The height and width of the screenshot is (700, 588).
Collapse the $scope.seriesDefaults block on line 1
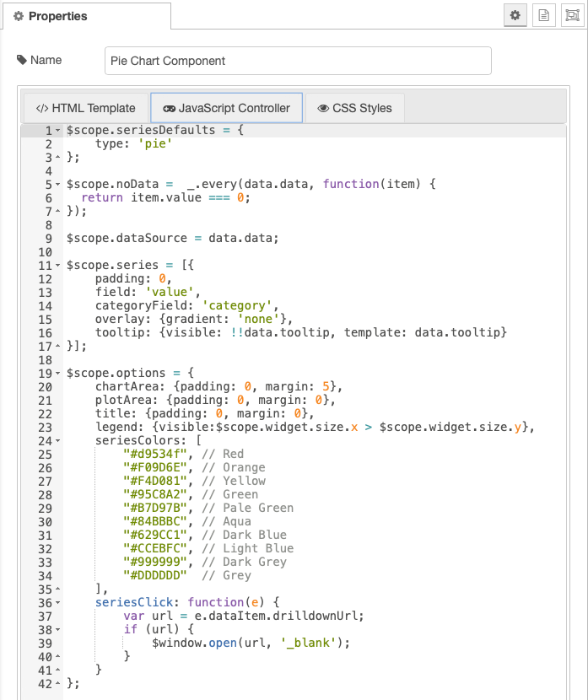(57, 131)
